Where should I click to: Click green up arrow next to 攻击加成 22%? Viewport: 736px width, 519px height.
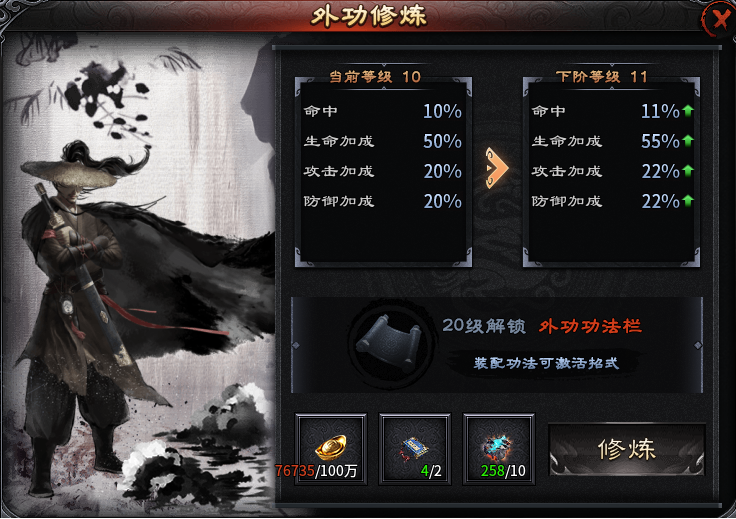tap(688, 171)
